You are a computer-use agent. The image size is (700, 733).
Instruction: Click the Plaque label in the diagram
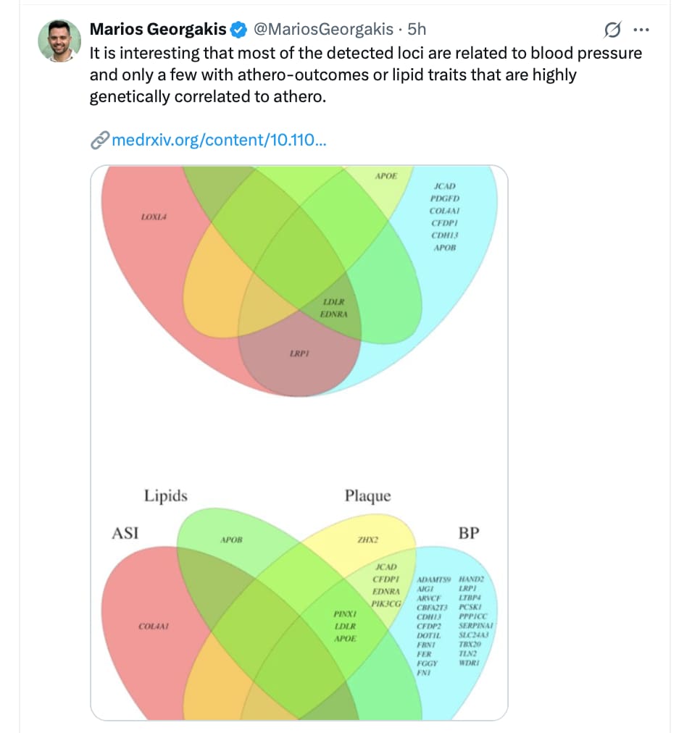[367, 496]
